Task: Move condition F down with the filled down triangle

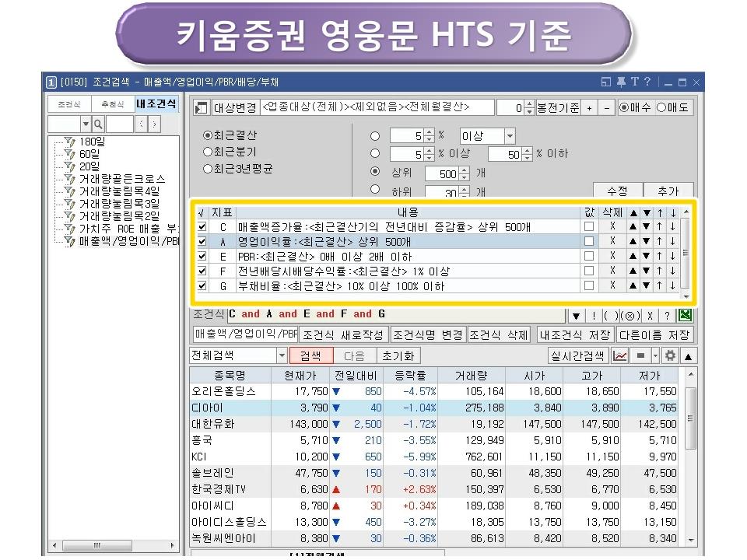Action: 646,271
